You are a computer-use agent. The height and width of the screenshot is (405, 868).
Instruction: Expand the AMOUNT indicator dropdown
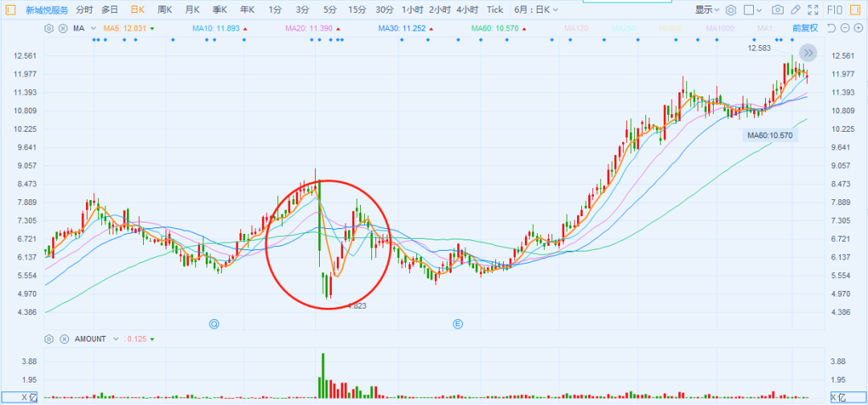point(116,338)
